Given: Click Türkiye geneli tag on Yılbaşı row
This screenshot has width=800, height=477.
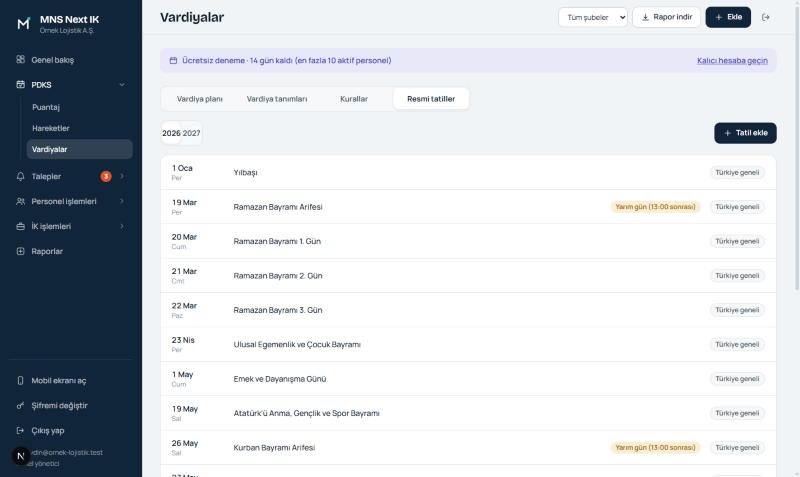Looking at the screenshot, I should tap(737, 172).
